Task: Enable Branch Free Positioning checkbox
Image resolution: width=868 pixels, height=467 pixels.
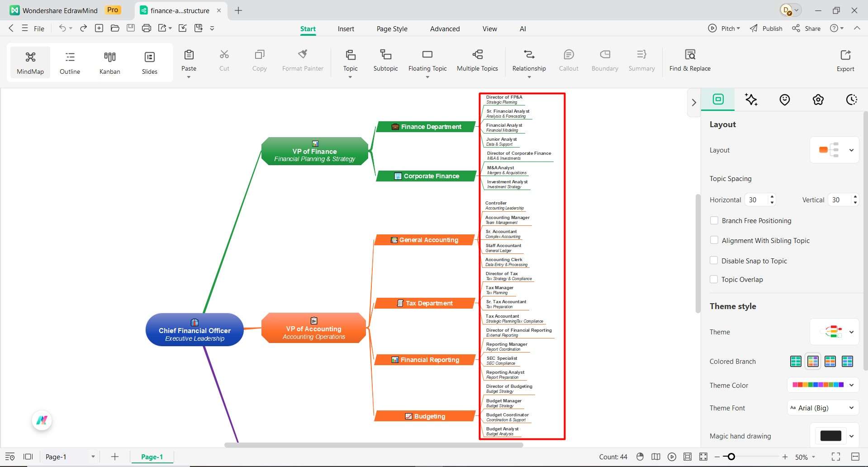Action: tap(714, 220)
